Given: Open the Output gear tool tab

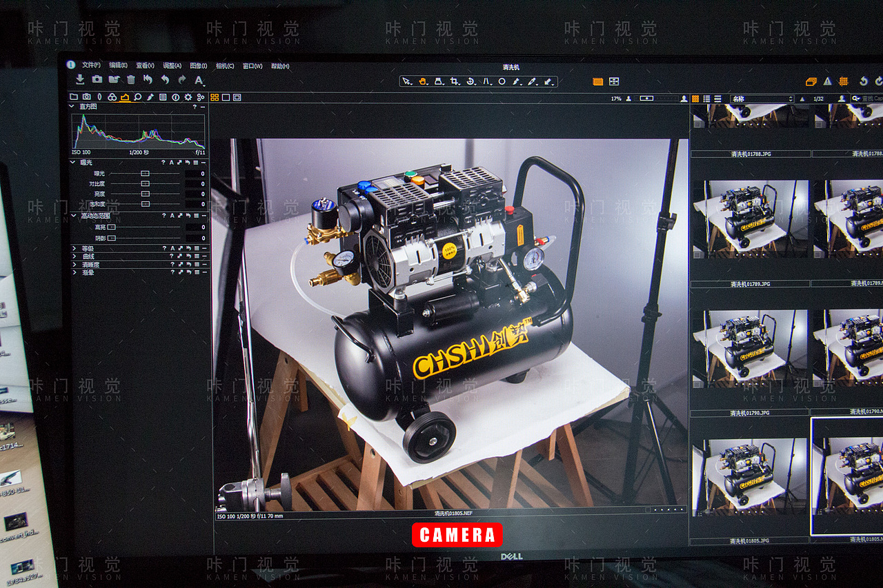Looking at the screenshot, I should 188,97.
